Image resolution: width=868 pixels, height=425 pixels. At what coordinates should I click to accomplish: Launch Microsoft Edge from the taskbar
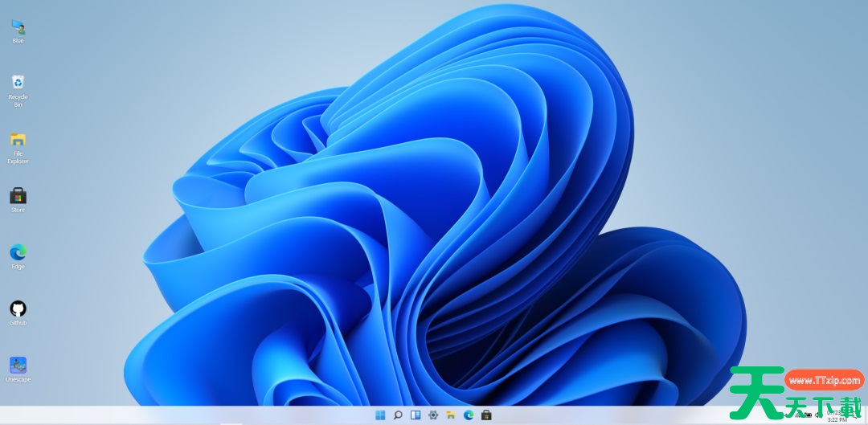click(x=469, y=415)
